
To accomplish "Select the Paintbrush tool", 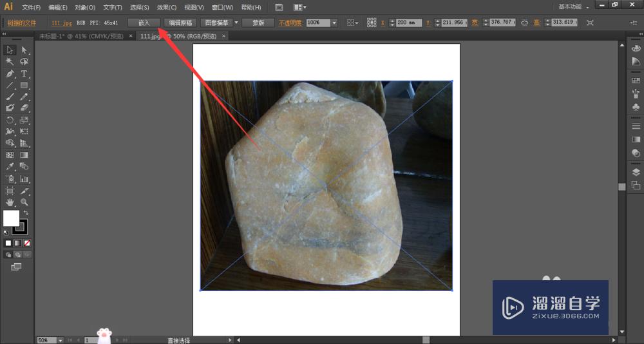I will point(10,97).
